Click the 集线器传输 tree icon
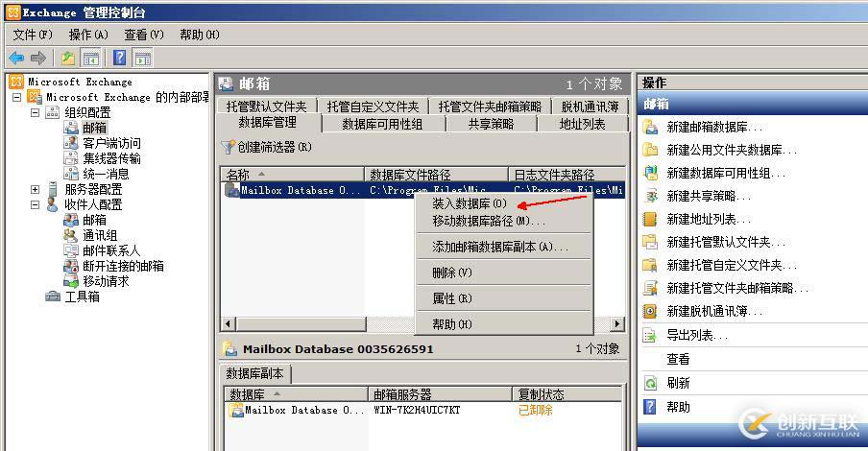The height and width of the screenshot is (451, 868). (71, 158)
